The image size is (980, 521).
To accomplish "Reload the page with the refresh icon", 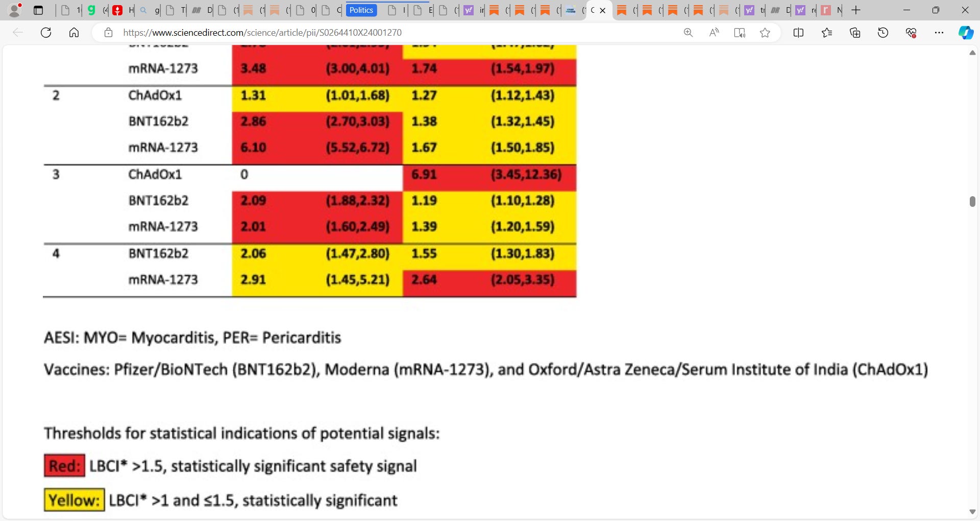I will [x=46, y=33].
